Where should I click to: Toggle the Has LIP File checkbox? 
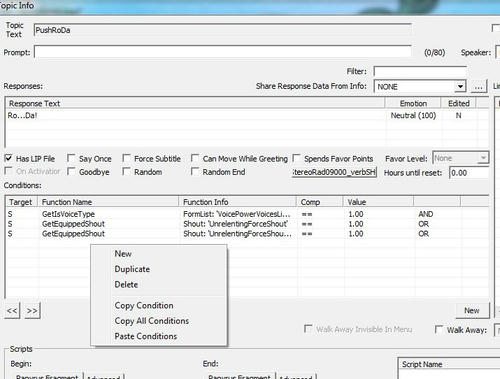9,158
